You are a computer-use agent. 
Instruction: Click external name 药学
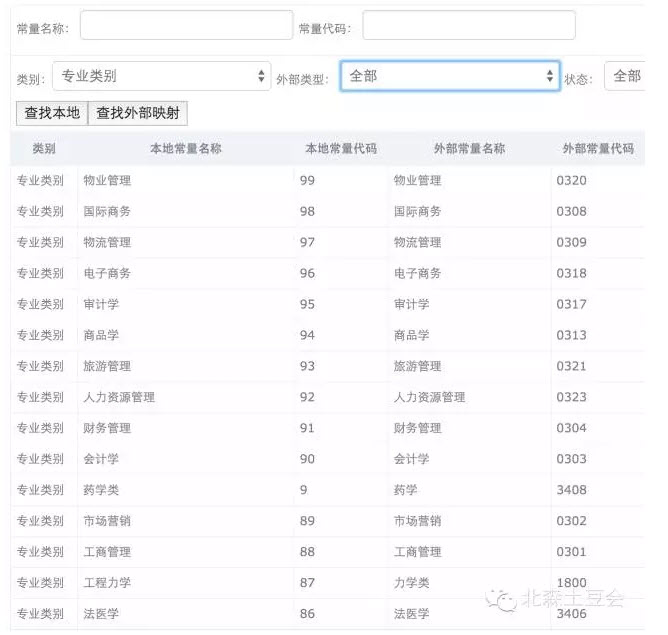coord(405,490)
